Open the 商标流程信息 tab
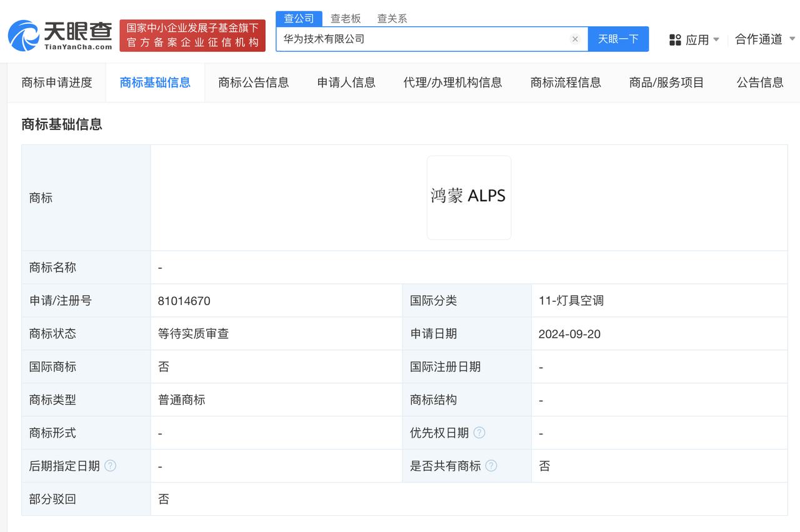This screenshot has height=532, width=800. coord(566,83)
